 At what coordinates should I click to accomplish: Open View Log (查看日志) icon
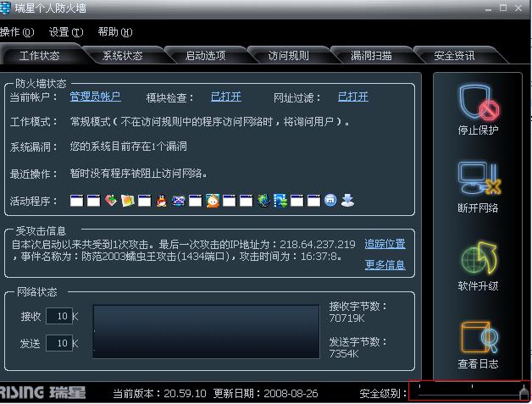tap(479, 337)
